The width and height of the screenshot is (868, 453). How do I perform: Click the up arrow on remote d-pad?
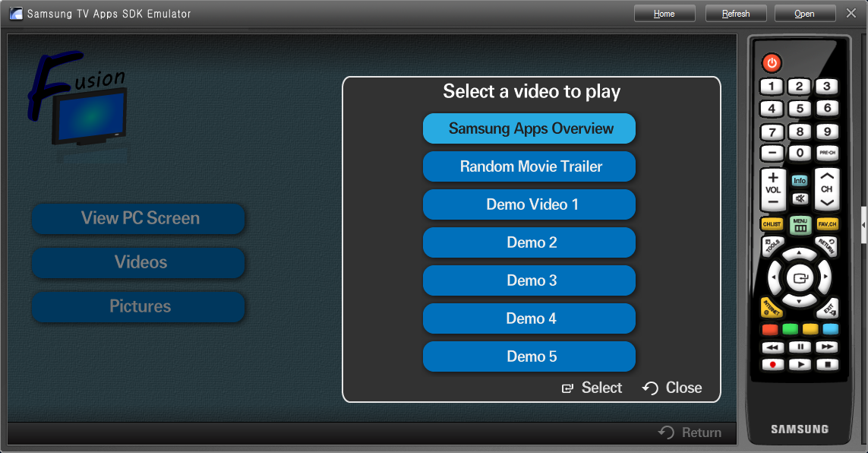tap(800, 253)
